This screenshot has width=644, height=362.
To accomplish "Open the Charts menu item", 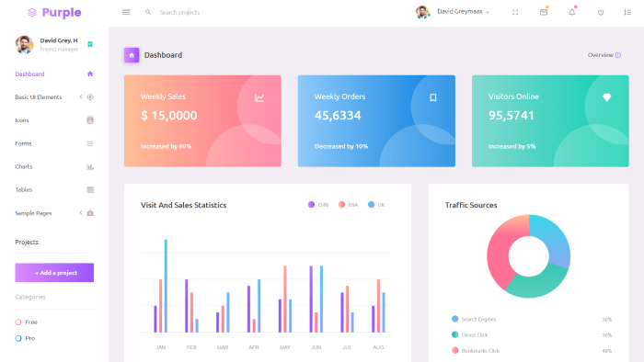I will click(54, 166).
